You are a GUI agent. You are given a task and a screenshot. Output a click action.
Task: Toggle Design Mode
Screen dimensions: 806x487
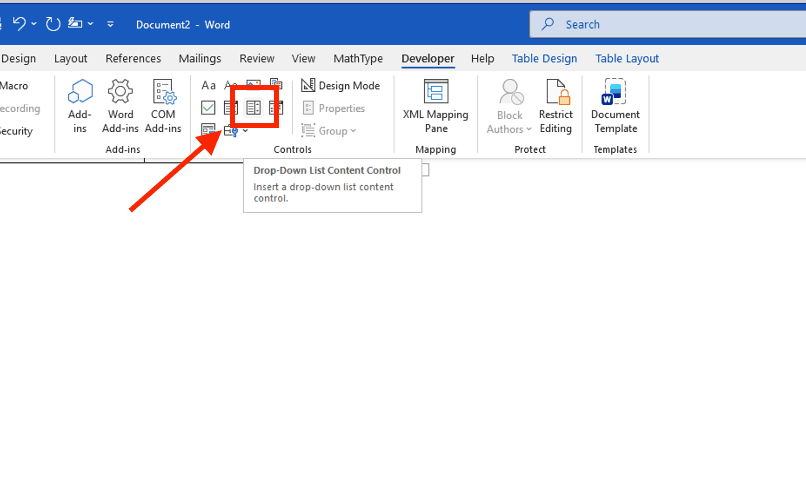point(340,85)
